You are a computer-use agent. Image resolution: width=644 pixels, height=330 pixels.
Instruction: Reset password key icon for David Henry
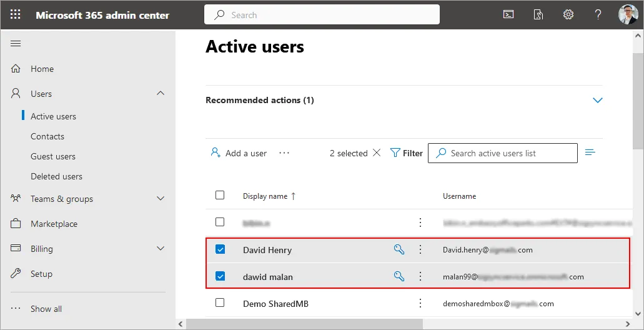click(x=399, y=249)
